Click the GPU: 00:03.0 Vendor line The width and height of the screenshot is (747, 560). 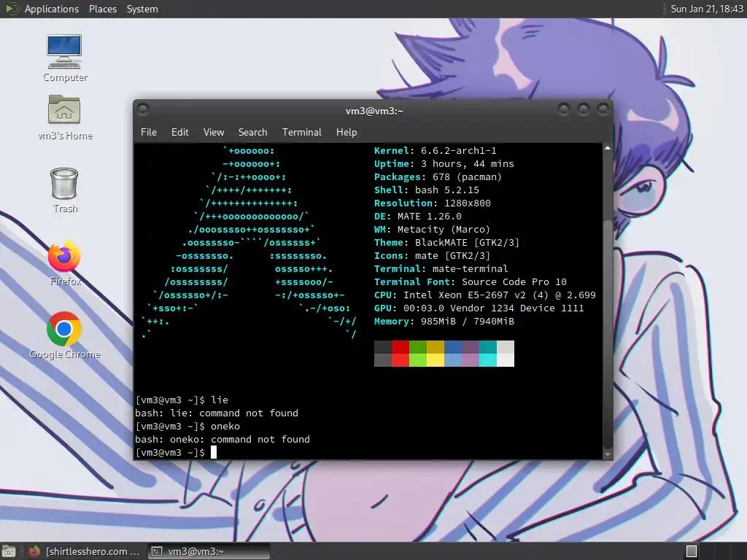[479, 308]
